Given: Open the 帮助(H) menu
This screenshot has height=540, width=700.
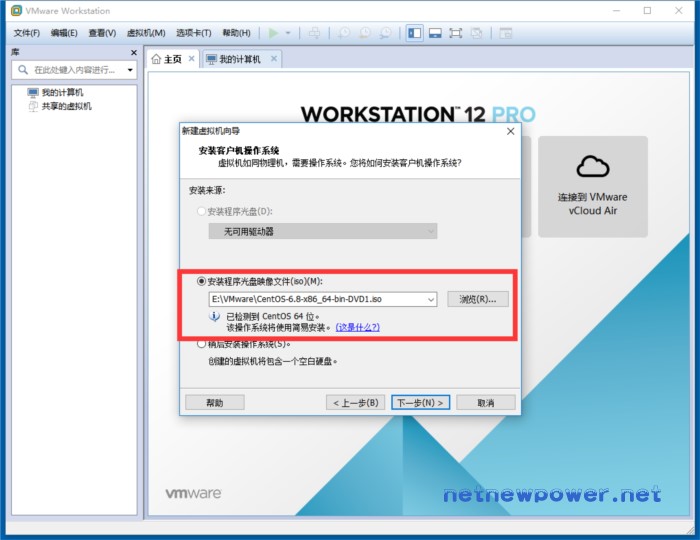Looking at the screenshot, I should point(237,33).
